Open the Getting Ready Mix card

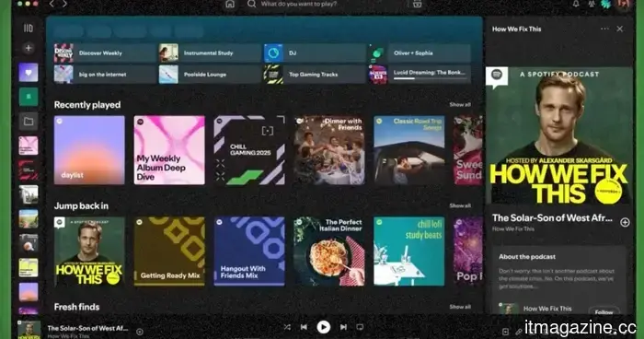coord(169,251)
